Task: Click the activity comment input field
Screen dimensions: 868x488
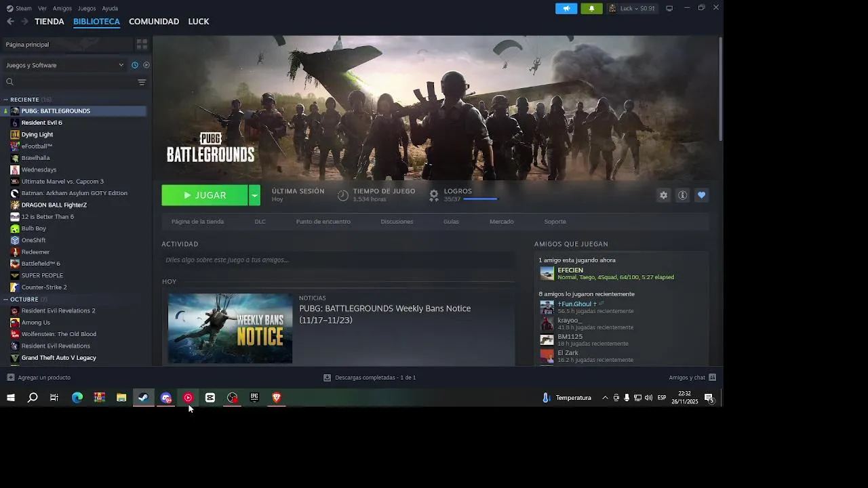Action: pos(338,260)
